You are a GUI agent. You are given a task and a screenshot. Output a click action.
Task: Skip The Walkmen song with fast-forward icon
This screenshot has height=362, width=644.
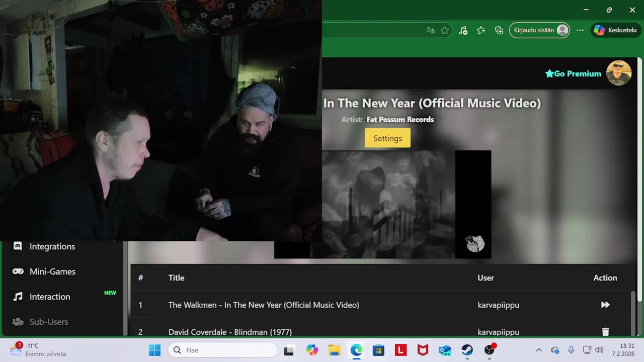point(605,305)
